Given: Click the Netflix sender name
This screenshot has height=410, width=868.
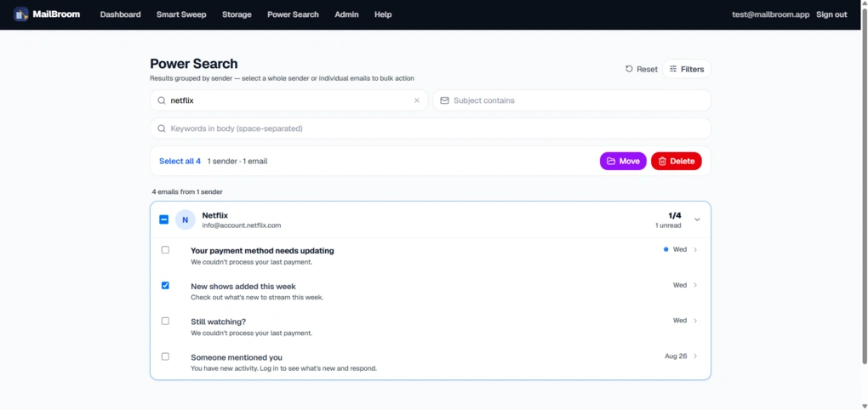Looking at the screenshot, I should tap(214, 215).
